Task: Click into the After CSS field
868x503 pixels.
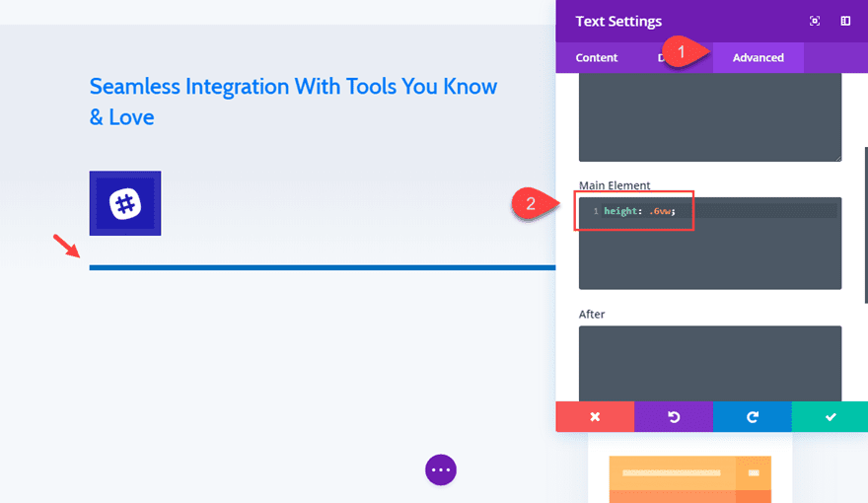Action: click(x=710, y=364)
